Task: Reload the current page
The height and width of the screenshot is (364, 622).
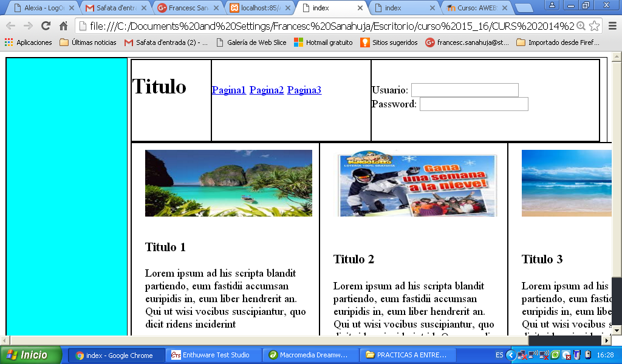Action: [46, 26]
